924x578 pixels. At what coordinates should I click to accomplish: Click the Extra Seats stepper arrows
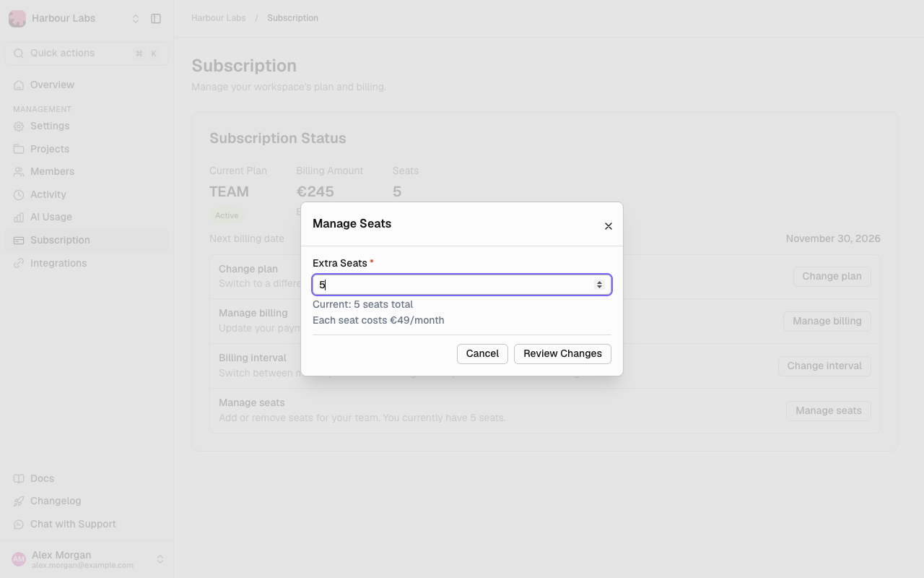click(x=599, y=285)
